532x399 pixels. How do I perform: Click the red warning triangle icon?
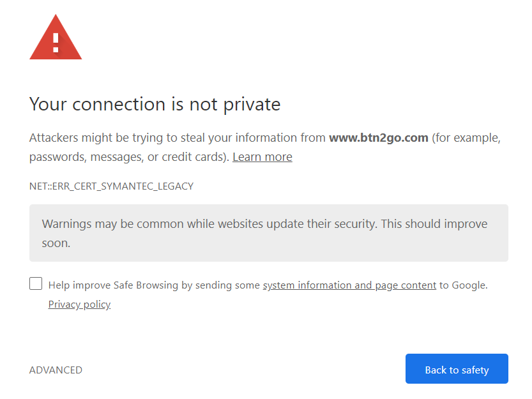56,37
